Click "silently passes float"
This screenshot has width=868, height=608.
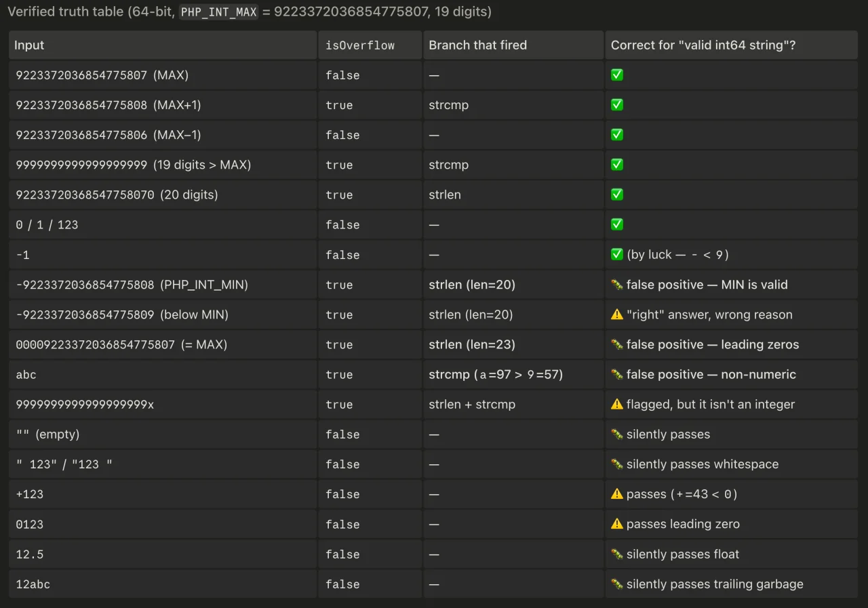pos(683,554)
